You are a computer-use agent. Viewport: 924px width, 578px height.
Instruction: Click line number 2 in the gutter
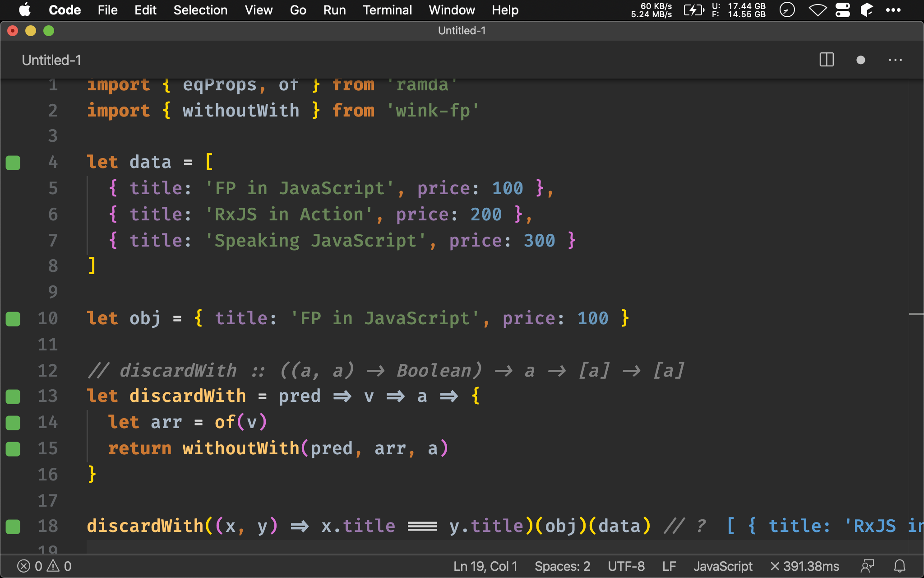coord(53,110)
